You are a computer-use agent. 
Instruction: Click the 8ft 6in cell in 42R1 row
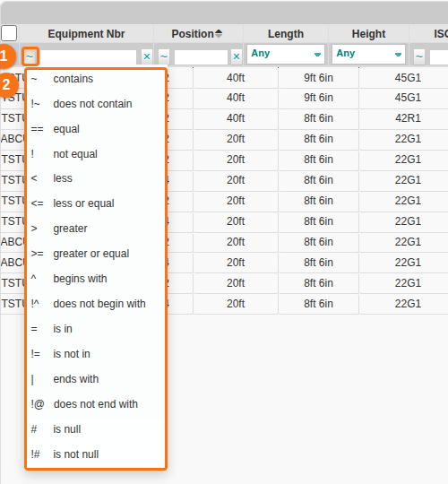coord(318,118)
